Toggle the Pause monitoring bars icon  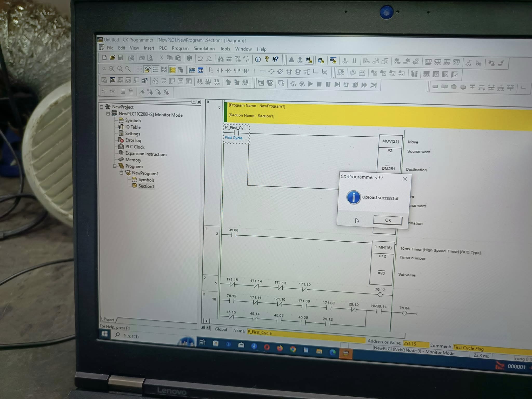point(354,61)
